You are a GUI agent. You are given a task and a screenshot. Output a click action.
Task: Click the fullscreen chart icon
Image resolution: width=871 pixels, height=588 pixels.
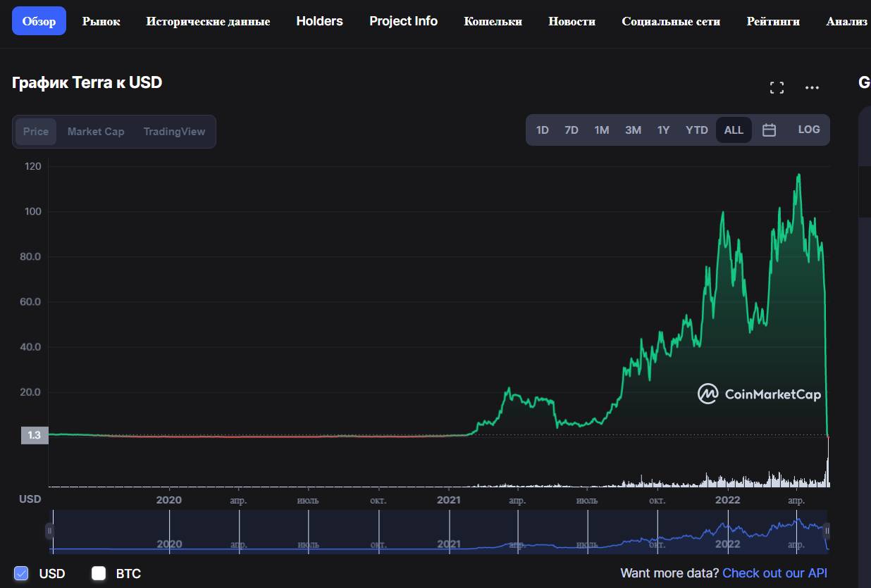tap(777, 88)
